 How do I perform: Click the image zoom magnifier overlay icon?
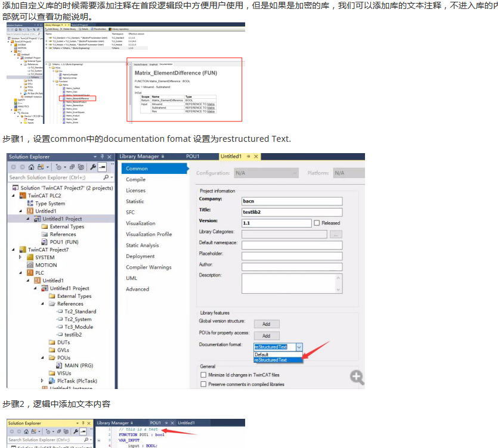pos(357,377)
